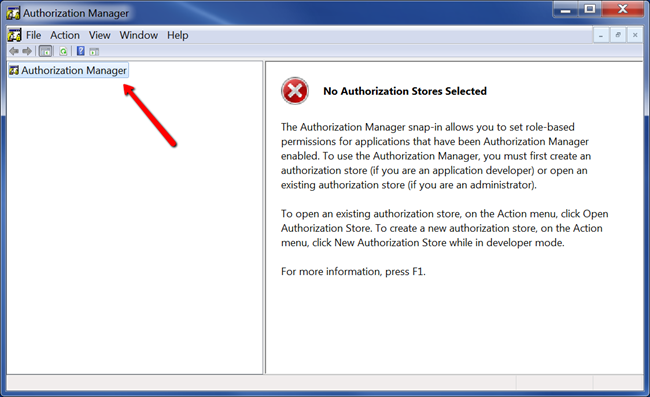Image resolution: width=650 pixels, height=397 pixels.
Task: Minimize the inner MDI child window
Action: pos(601,36)
